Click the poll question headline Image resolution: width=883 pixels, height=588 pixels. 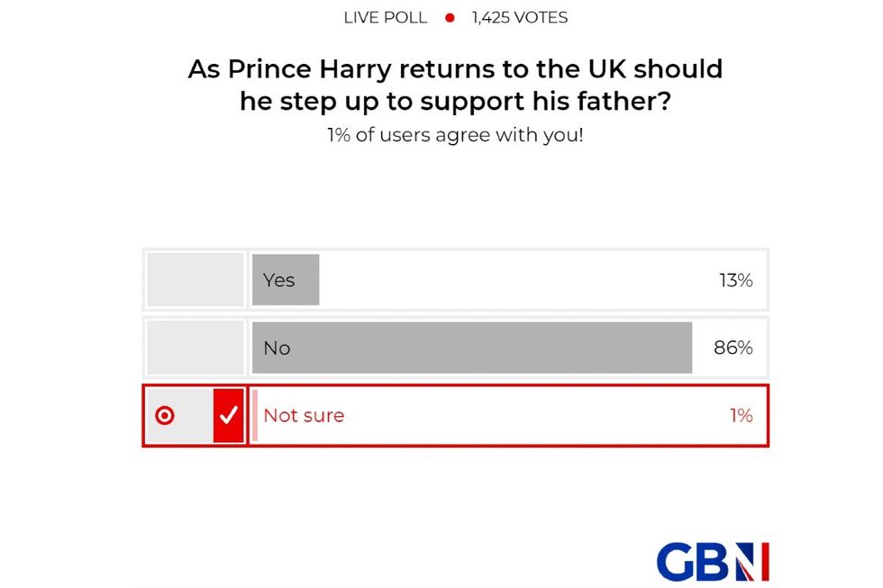(454, 85)
